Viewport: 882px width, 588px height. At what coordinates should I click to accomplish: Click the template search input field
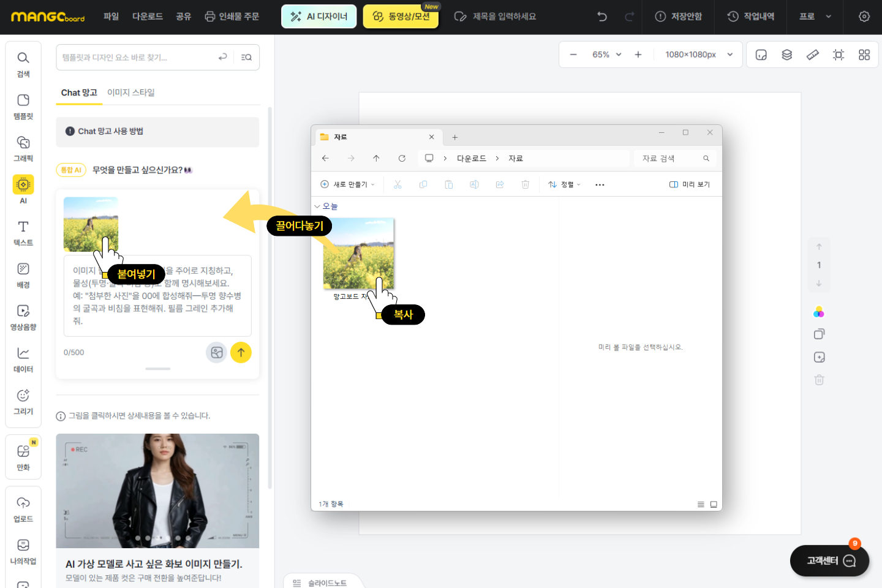[138, 58]
